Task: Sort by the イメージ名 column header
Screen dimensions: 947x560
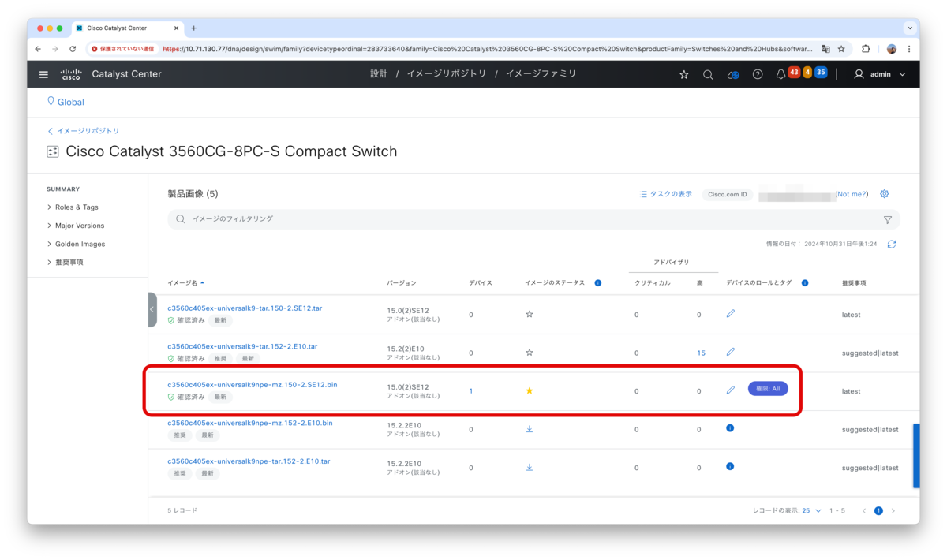Action: [185, 282]
